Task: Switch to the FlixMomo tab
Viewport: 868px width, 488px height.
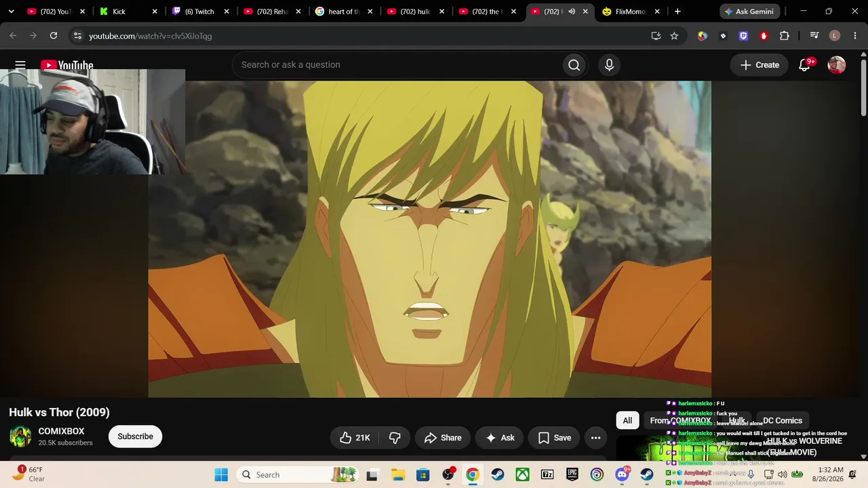Action: click(631, 12)
